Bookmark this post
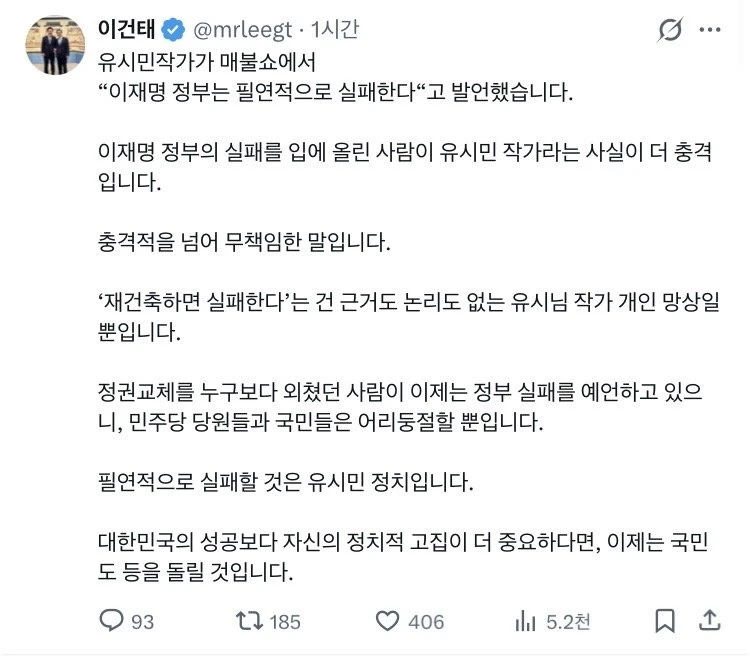 (x=665, y=621)
